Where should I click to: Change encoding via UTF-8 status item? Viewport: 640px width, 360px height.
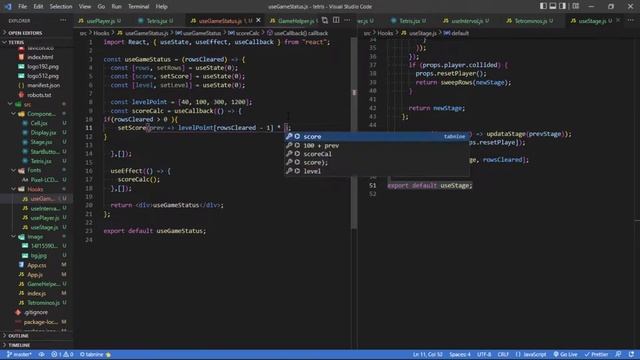coord(484,354)
